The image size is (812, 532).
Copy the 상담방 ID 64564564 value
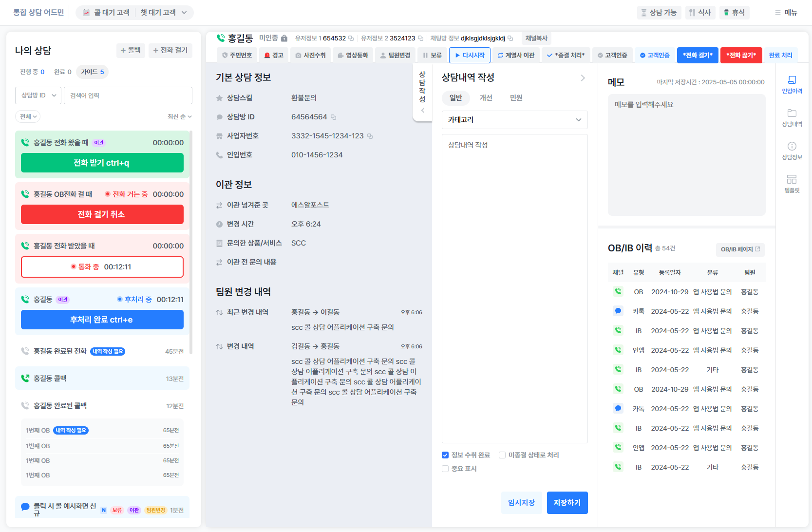coord(333,117)
